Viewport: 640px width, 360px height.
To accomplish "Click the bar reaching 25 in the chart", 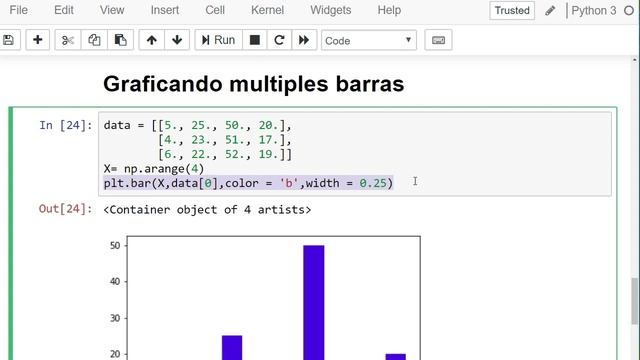I will tap(232, 348).
